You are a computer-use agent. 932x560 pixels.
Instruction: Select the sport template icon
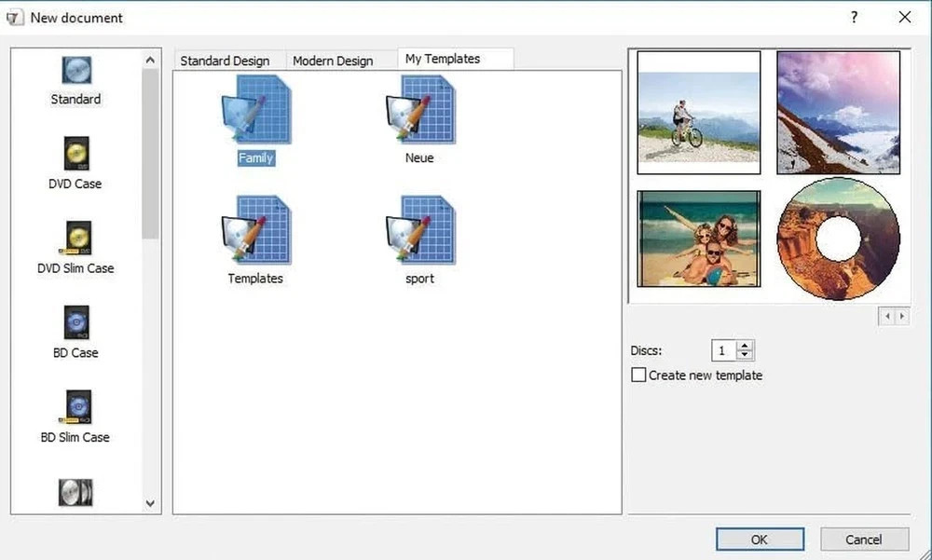pos(419,231)
